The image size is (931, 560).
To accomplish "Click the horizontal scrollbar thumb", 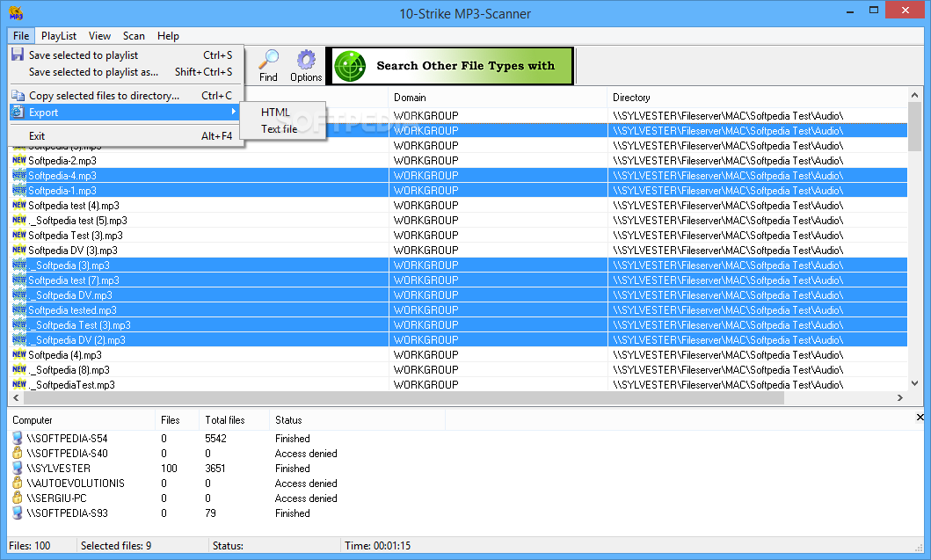I will 404,398.
